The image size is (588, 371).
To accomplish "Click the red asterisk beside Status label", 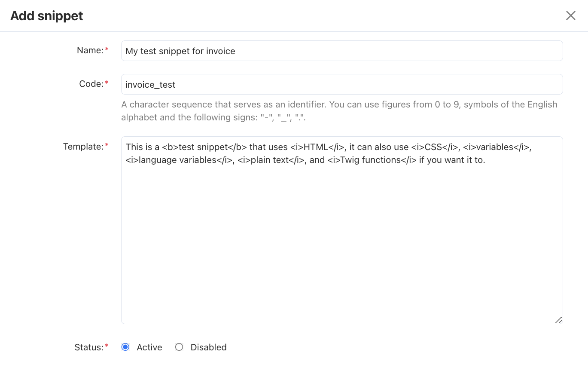I will coord(107,346).
